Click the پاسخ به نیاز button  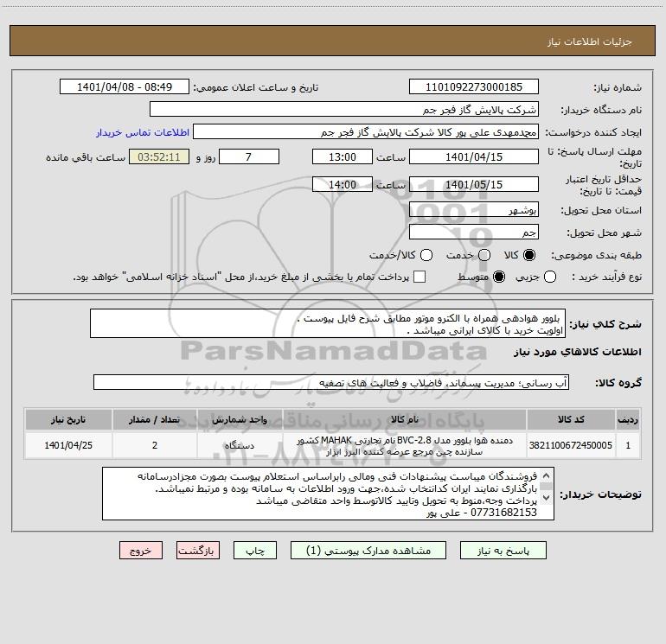coord(503,551)
